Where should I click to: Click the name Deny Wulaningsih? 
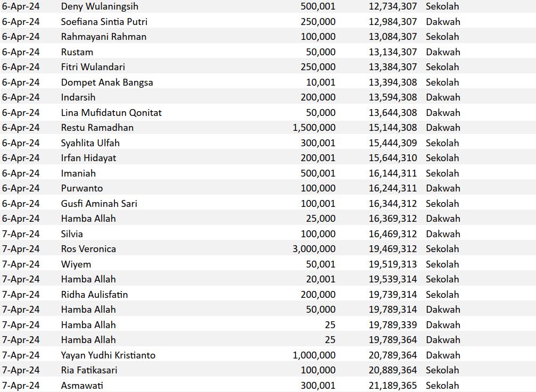pos(100,6)
